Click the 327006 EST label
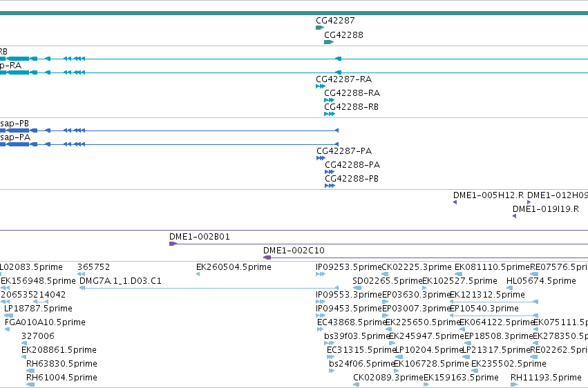588x388 pixels. click(38, 336)
